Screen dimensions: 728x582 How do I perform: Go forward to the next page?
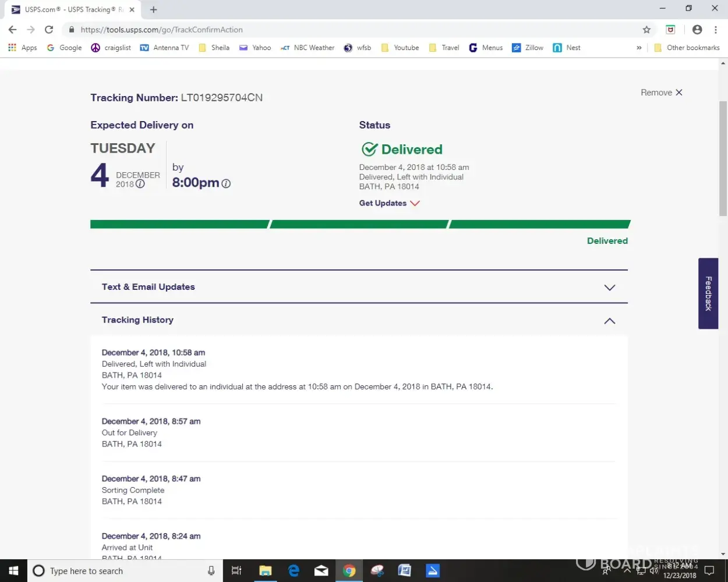pyautogui.click(x=31, y=30)
